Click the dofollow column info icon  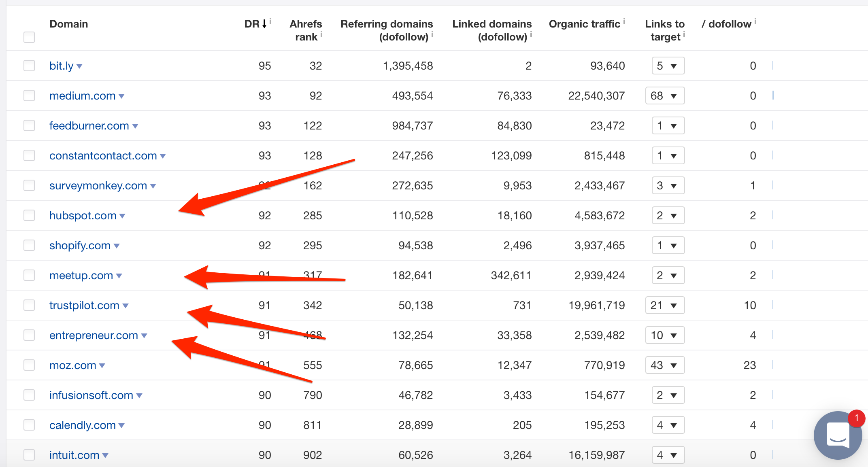tap(755, 21)
